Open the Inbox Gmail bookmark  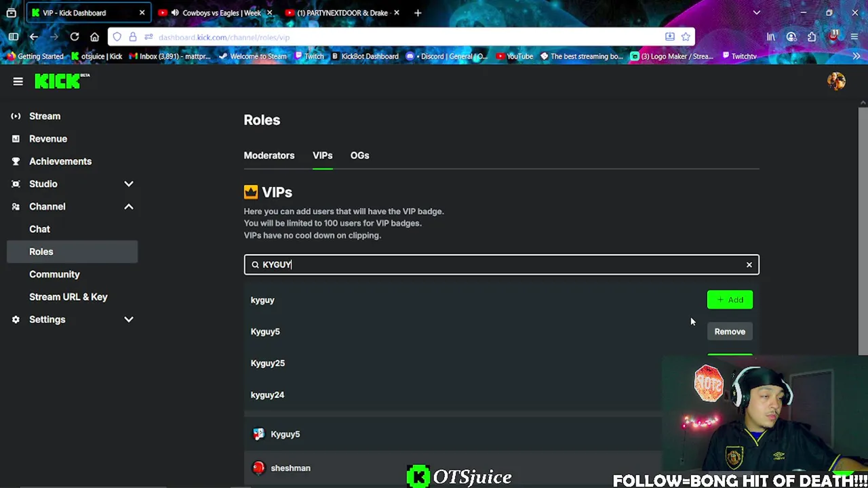[170, 56]
